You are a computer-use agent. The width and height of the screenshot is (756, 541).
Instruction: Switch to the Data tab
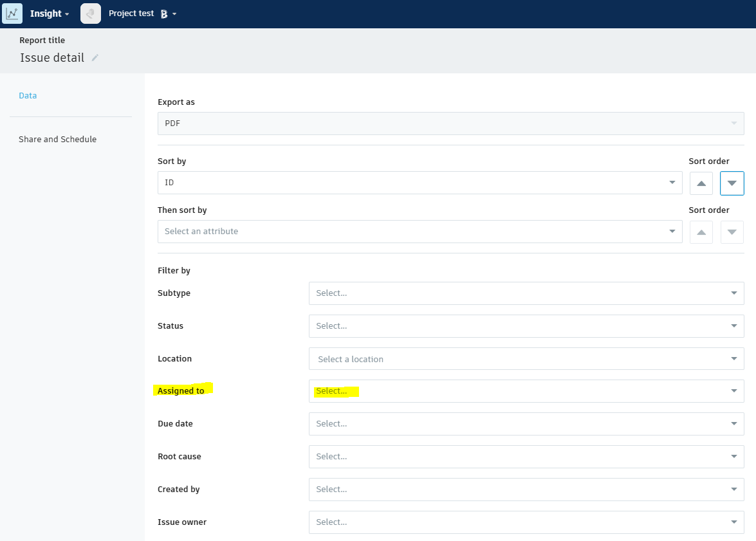coord(28,95)
